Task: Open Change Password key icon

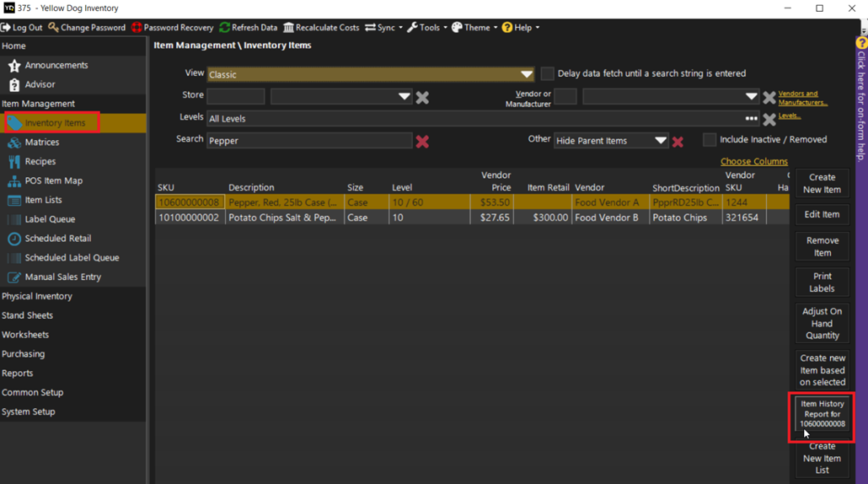Action: (53, 28)
